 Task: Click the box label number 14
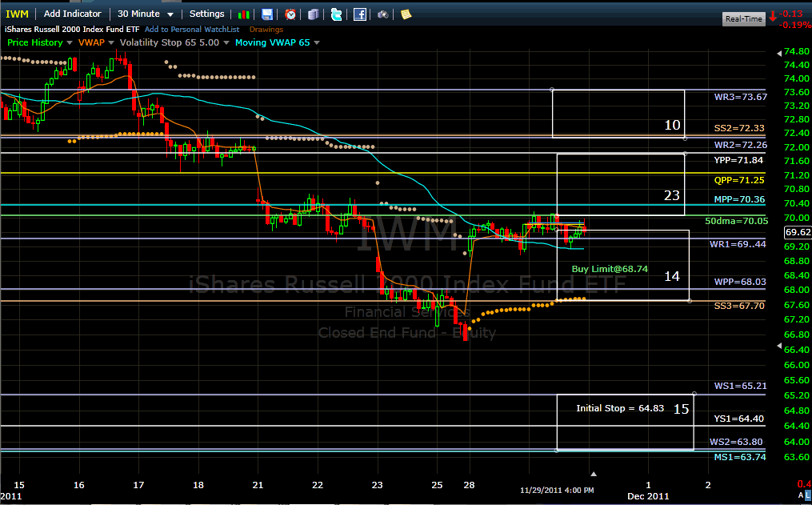(x=672, y=276)
